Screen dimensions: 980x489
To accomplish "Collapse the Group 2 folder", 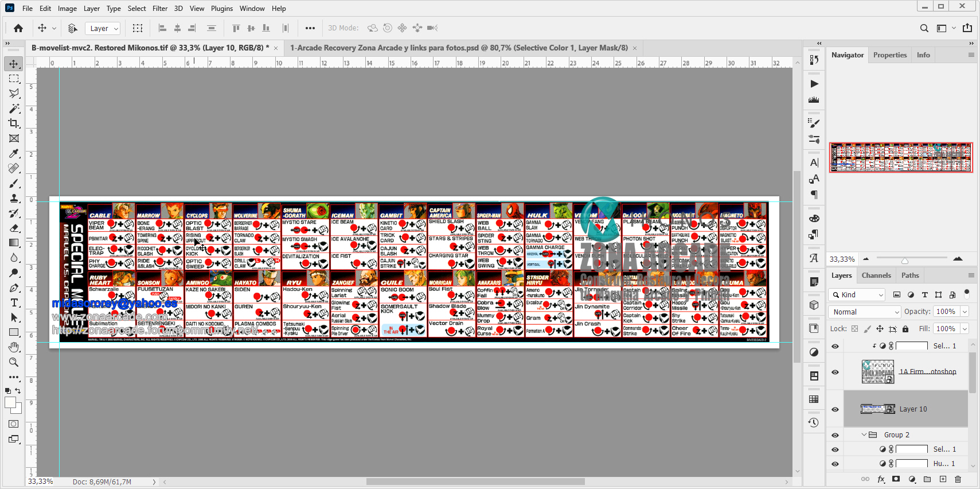I will click(864, 435).
